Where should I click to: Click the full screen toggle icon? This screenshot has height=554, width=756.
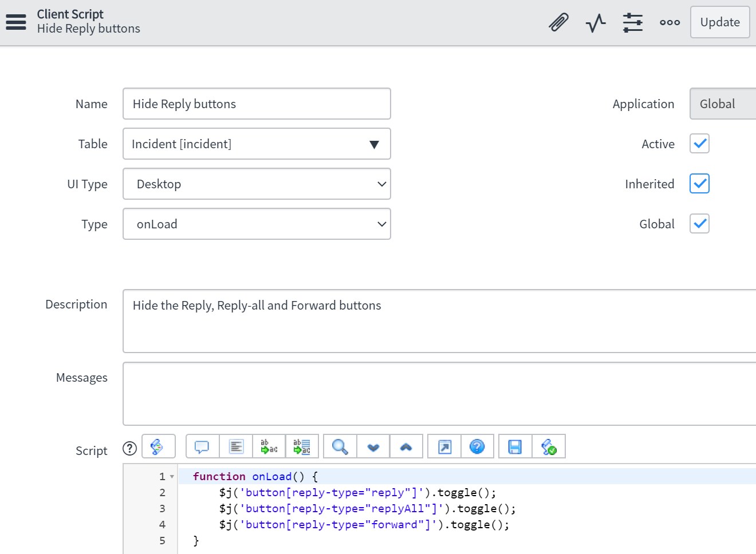tap(444, 446)
